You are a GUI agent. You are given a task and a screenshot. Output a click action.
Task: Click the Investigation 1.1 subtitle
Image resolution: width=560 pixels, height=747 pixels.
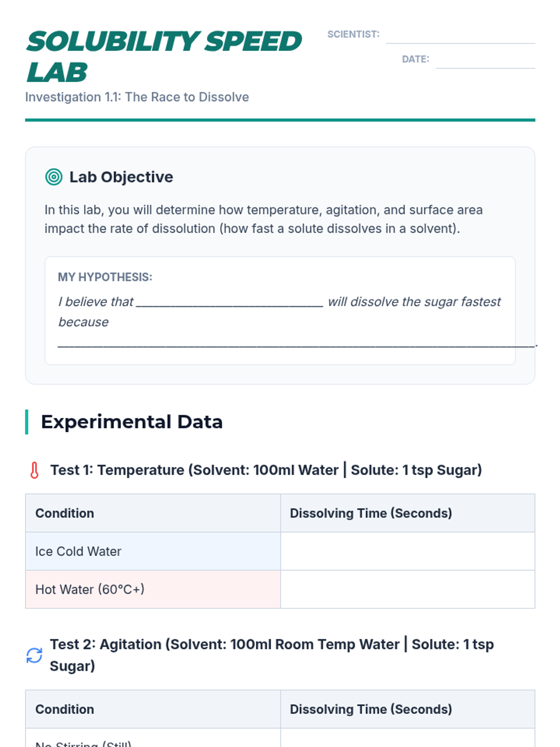[137, 97]
